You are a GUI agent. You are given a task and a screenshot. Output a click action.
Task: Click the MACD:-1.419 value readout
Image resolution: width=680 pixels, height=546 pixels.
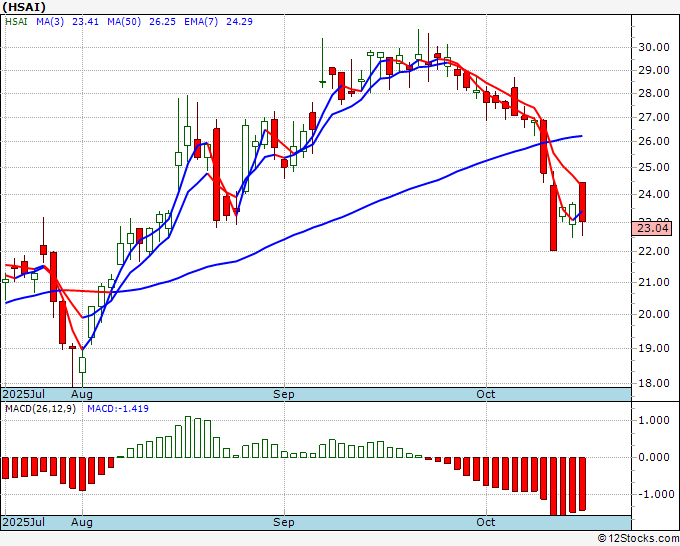click(x=118, y=409)
